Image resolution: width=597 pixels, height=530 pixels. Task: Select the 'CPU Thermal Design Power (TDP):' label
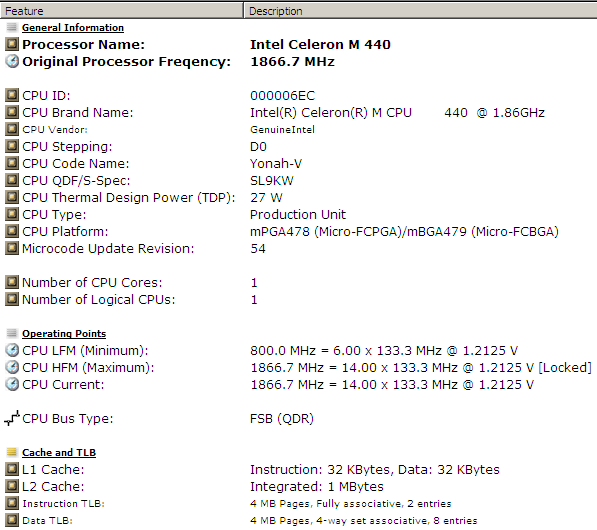tap(129, 198)
